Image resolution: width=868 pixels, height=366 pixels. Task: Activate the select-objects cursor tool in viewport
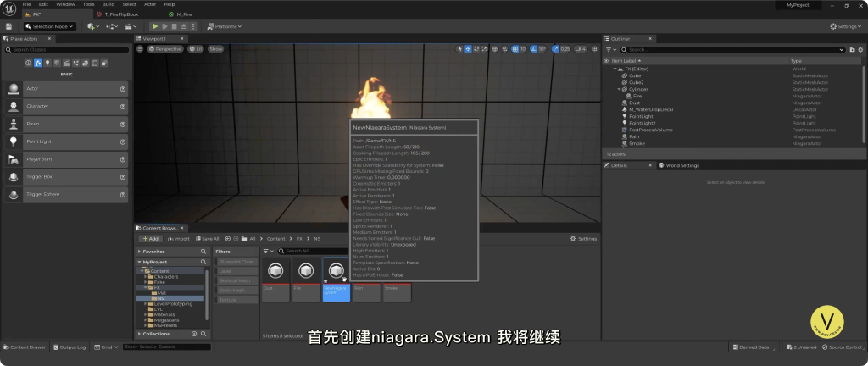pos(459,48)
